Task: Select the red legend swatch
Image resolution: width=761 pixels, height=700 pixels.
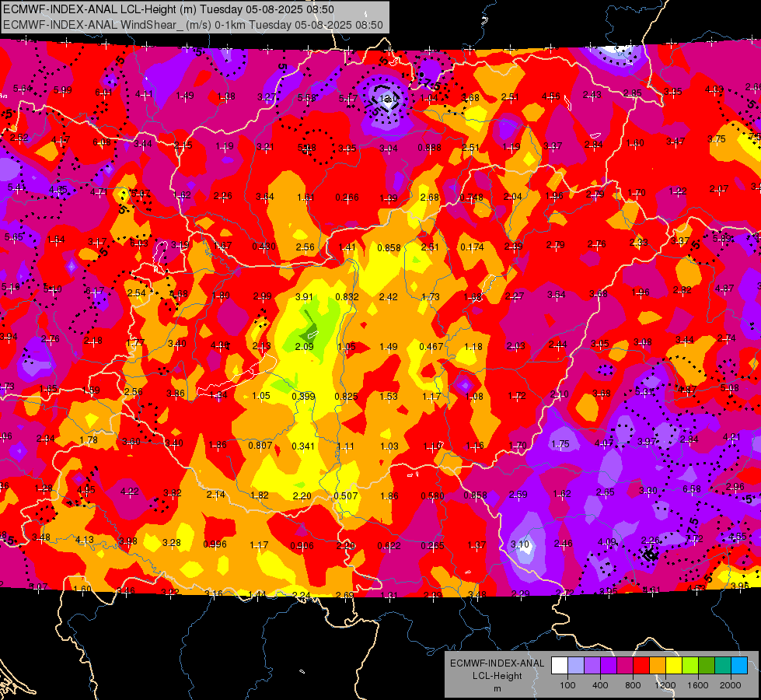Action: pyautogui.click(x=641, y=666)
